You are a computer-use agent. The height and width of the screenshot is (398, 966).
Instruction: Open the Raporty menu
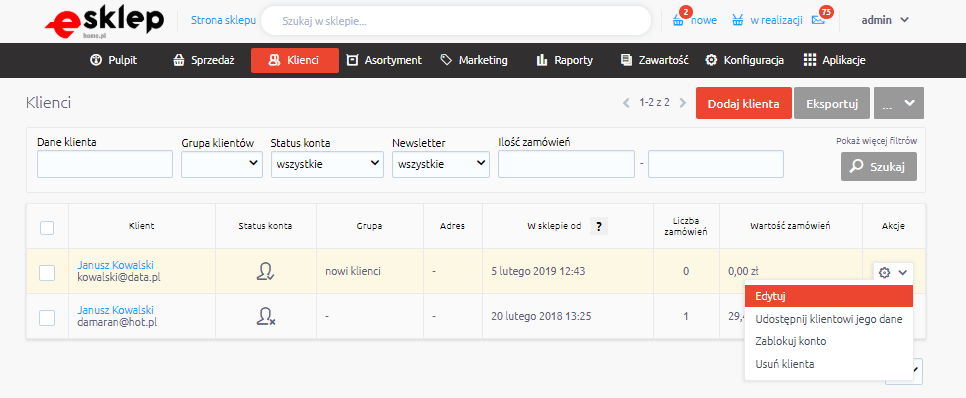coord(565,60)
